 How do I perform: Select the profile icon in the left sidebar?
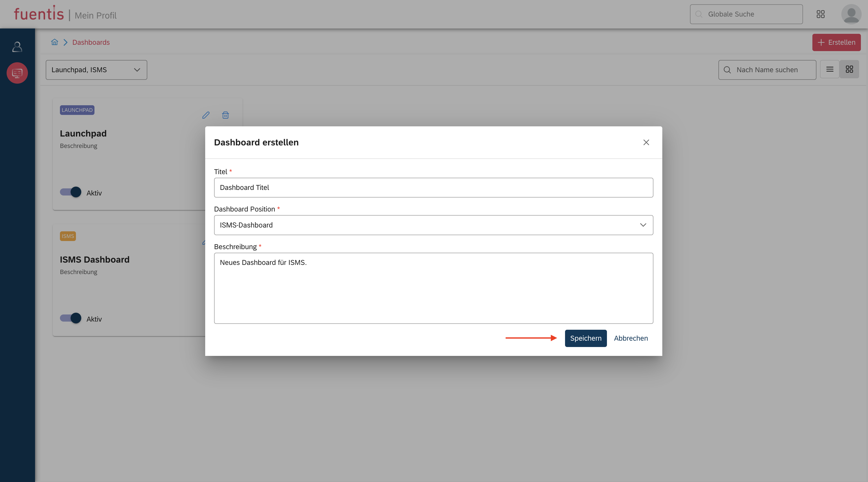coord(17,47)
